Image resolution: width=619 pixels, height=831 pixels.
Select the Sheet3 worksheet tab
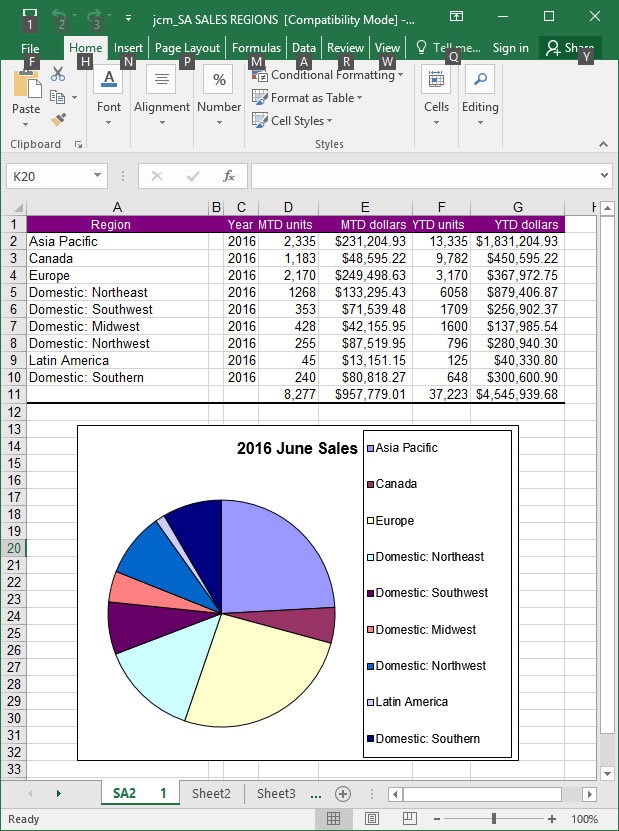pos(276,793)
